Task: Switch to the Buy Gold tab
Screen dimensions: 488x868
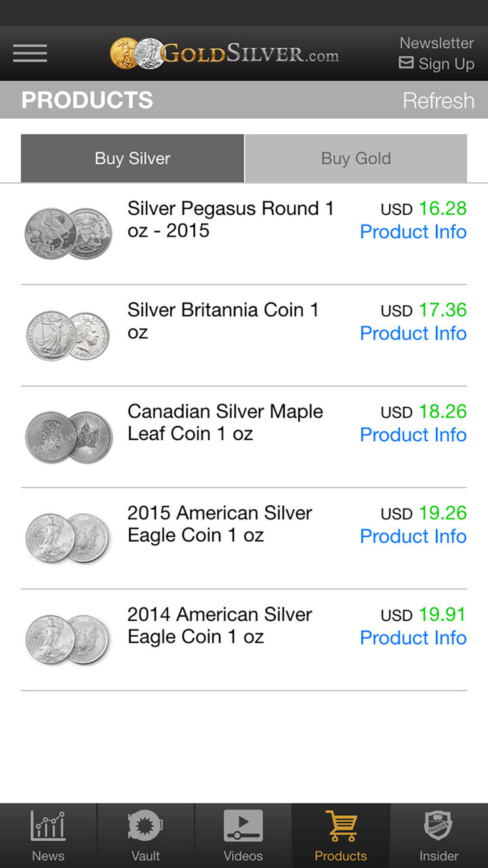Action: point(356,159)
